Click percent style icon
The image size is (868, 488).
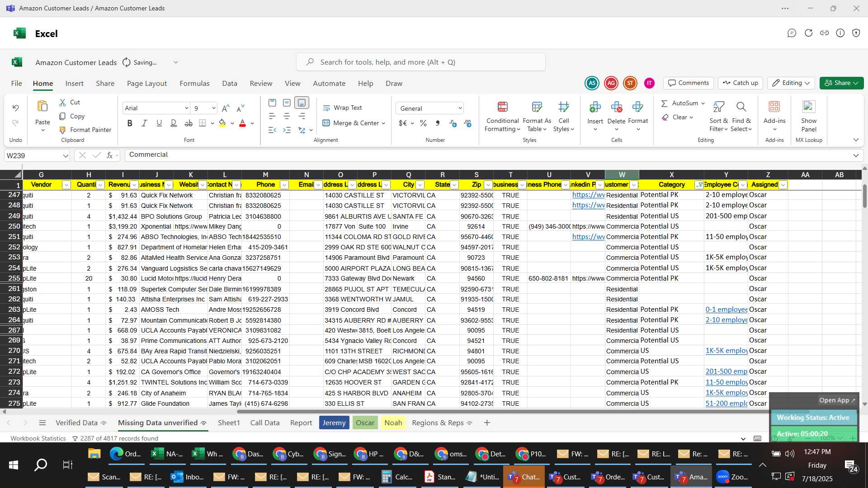pos(423,123)
